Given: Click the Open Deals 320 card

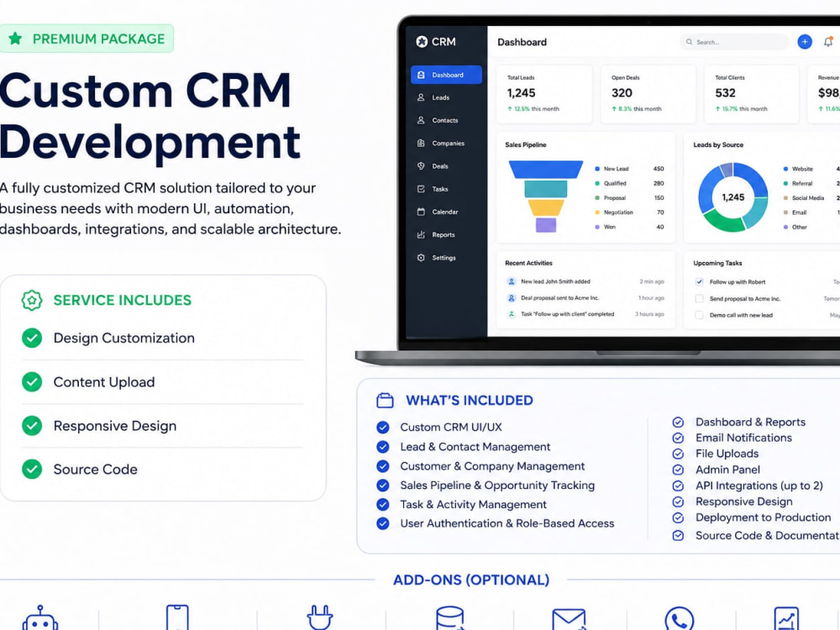Looking at the screenshot, I should tap(648, 94).
